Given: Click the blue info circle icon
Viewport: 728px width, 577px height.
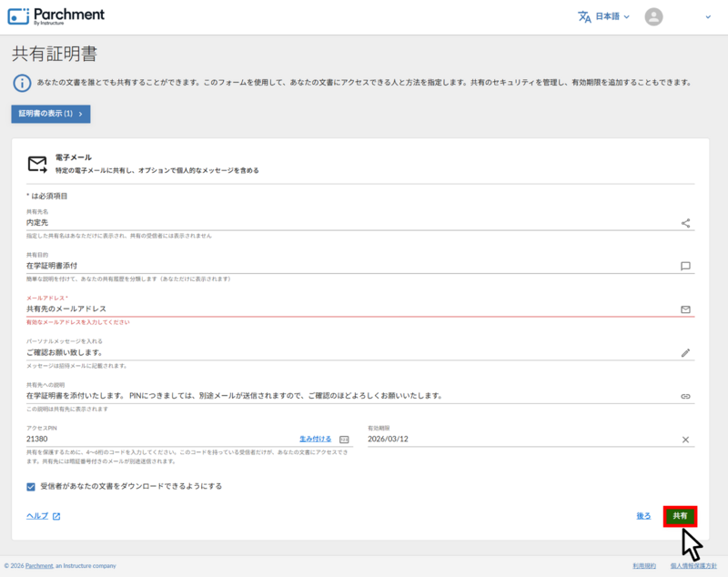Looking at the screenshot, I should pos(22,83).
